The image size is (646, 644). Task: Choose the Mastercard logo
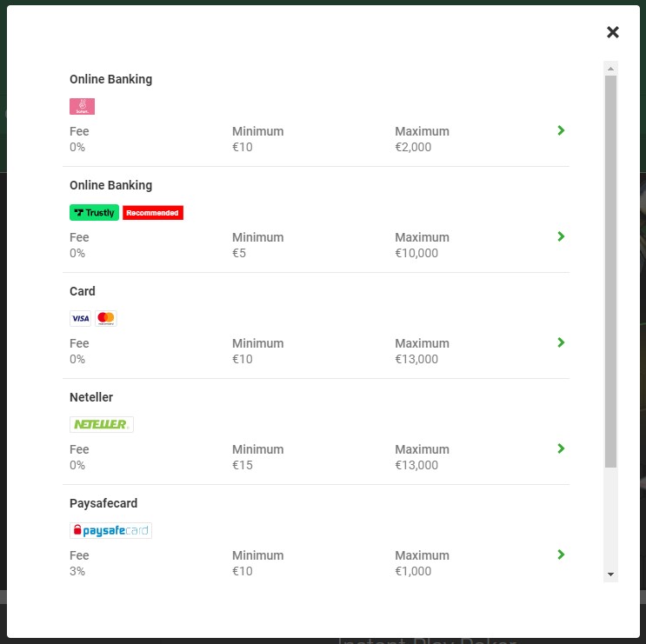point(105,319)
